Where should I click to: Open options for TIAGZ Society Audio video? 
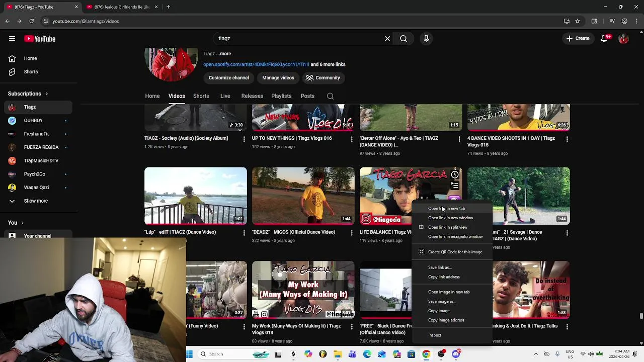244,139
